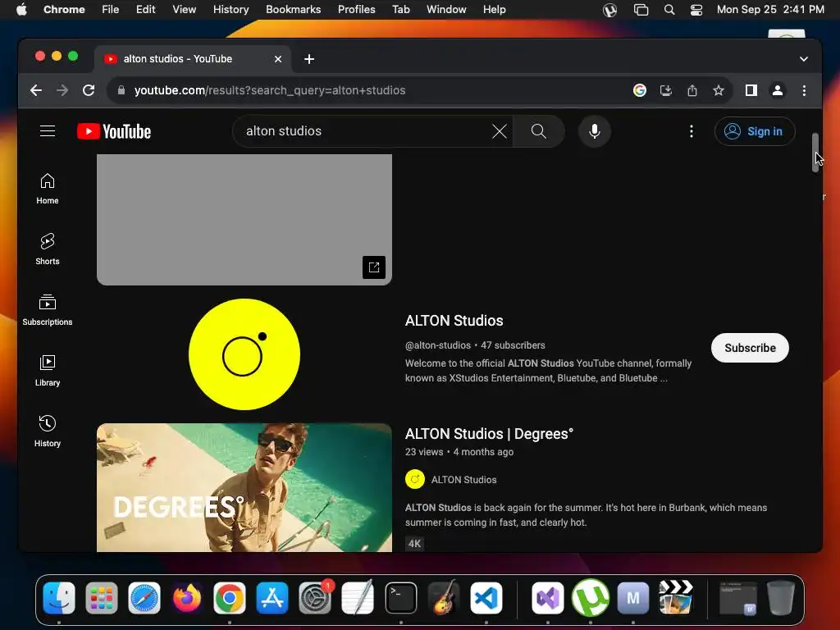Go to Home in the sidebar
Viewport: 840px width, 630px height.
[48, 189]
